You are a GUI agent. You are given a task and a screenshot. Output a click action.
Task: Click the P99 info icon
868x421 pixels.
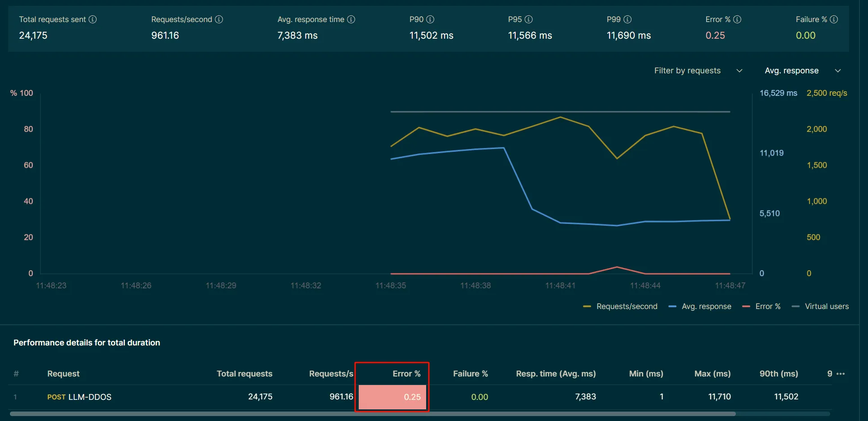click(628, 19)
